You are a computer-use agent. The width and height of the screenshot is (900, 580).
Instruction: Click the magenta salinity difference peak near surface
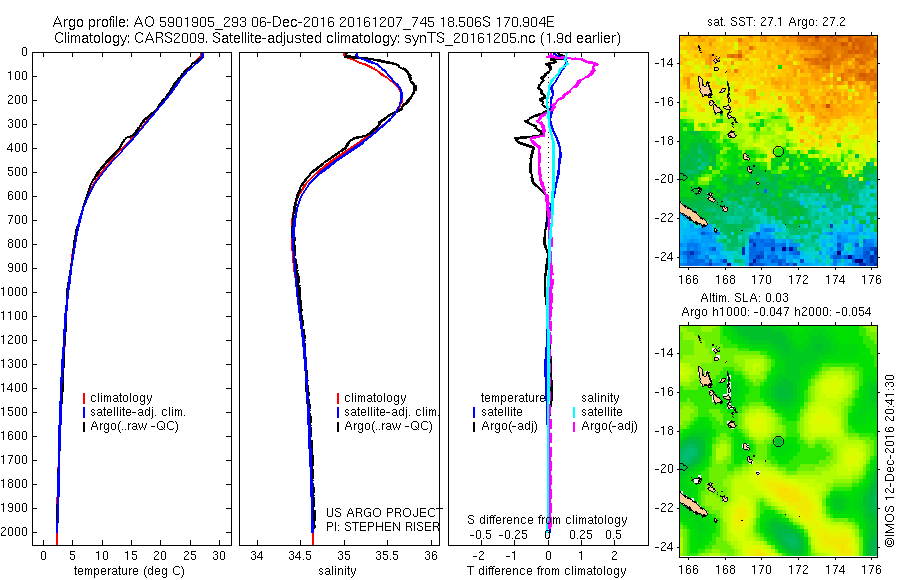[x=596, y=64]
